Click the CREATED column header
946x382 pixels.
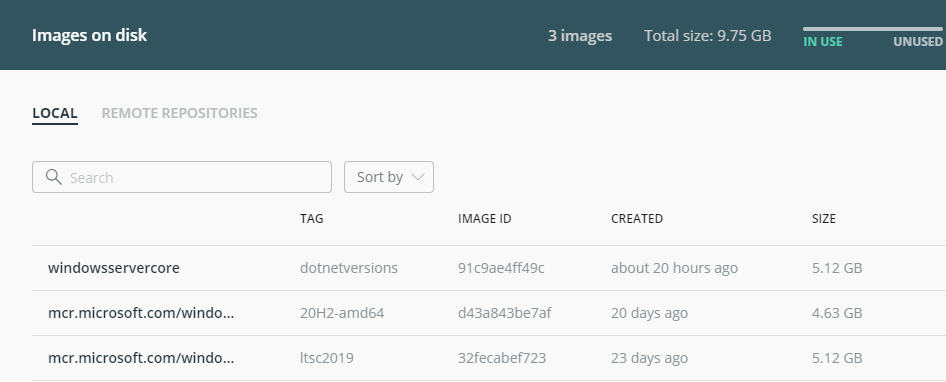pos(636,218)
